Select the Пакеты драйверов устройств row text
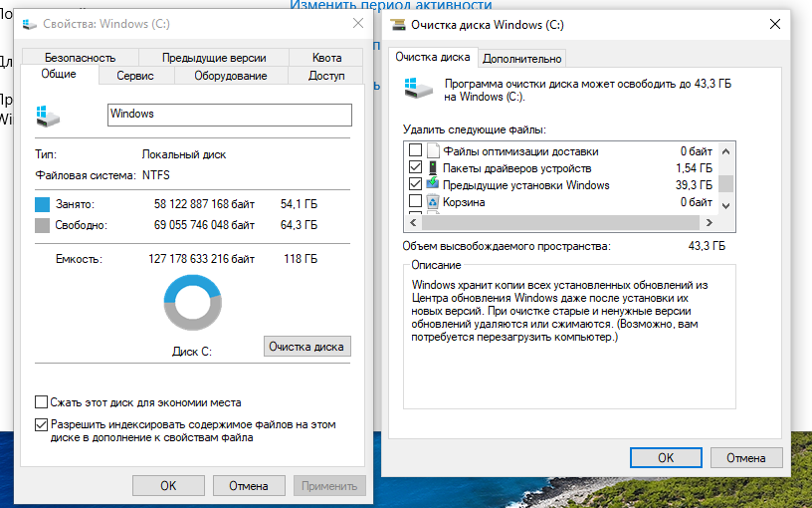This screenshot has height=508, width=812. 516,168
